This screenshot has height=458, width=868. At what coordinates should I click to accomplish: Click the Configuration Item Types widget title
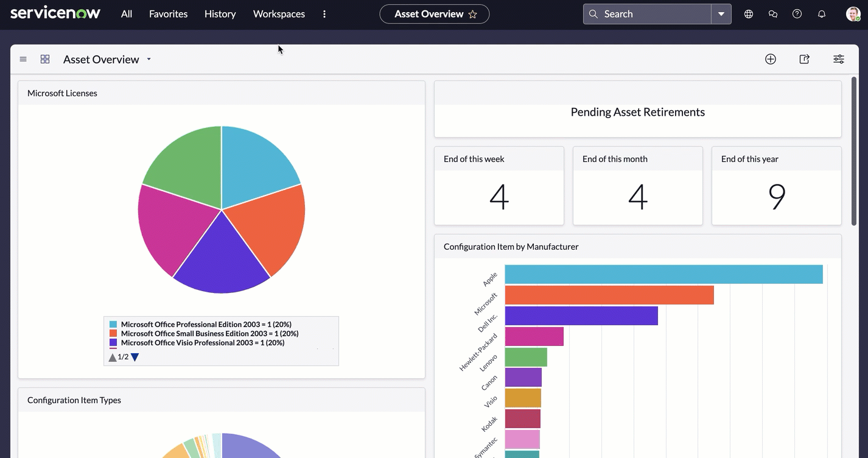click(74, 400)
